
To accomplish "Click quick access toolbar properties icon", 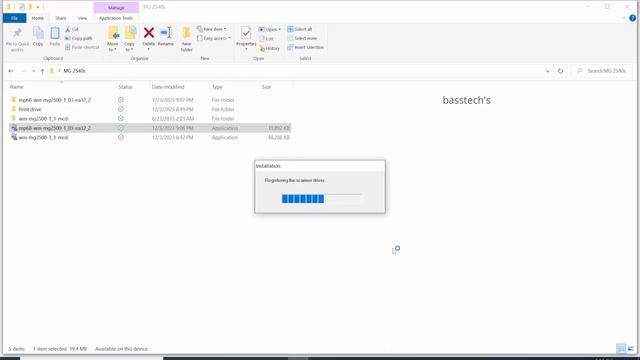I will click(x=22, y=7).
